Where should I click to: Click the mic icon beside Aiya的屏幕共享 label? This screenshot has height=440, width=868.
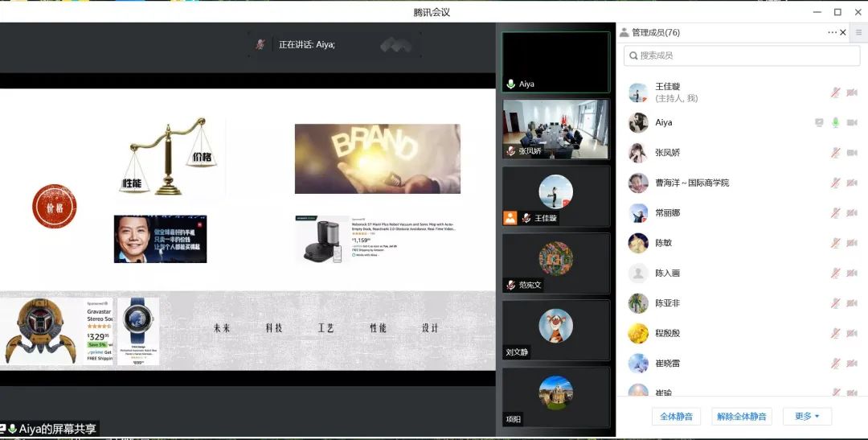[x=12, y=429]
